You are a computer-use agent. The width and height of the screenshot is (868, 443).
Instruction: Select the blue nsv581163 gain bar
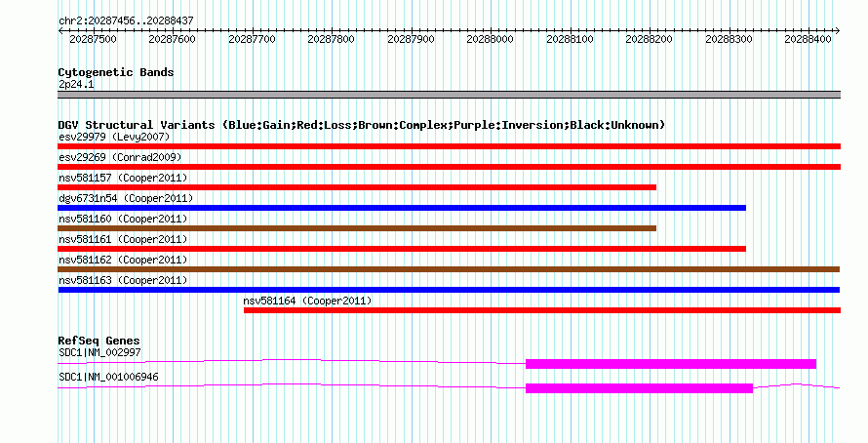pyautogui.click(x=449, y=290)
